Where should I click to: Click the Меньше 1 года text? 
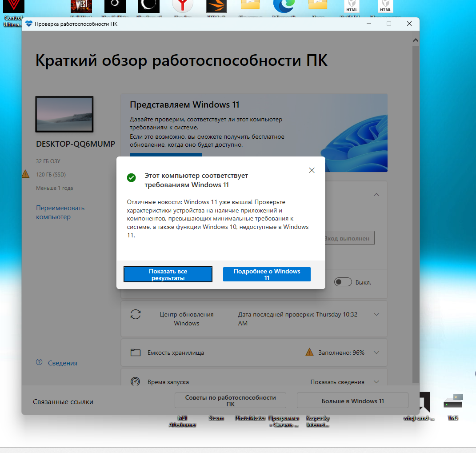click(x=54, y=188)
